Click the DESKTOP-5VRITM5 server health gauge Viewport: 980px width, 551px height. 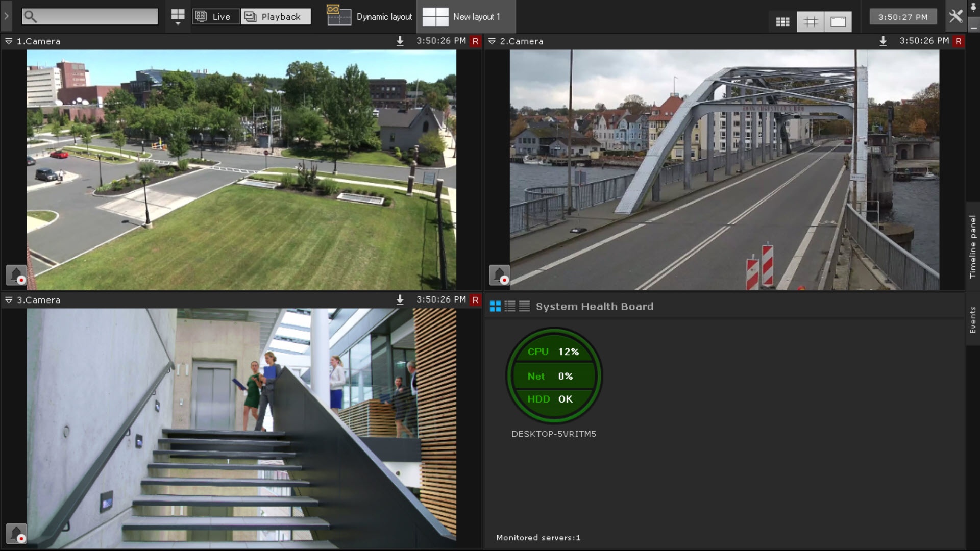(x=554, y=375)
